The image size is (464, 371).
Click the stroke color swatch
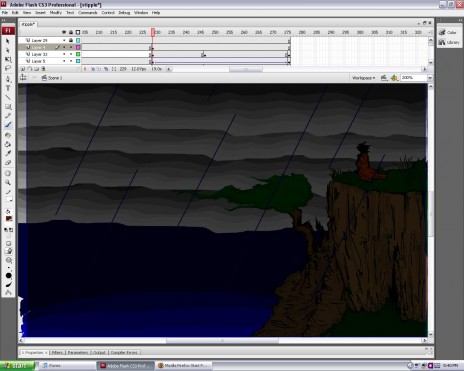point(9,199)
